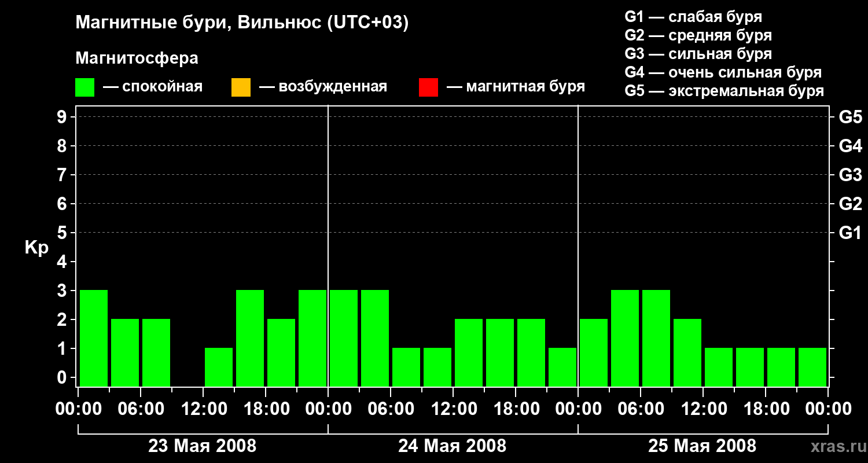Click the 24 May 00:00–03:00 Kp bar
The width and height of the screenshot is (868, 463).
(x=344, y=338)
